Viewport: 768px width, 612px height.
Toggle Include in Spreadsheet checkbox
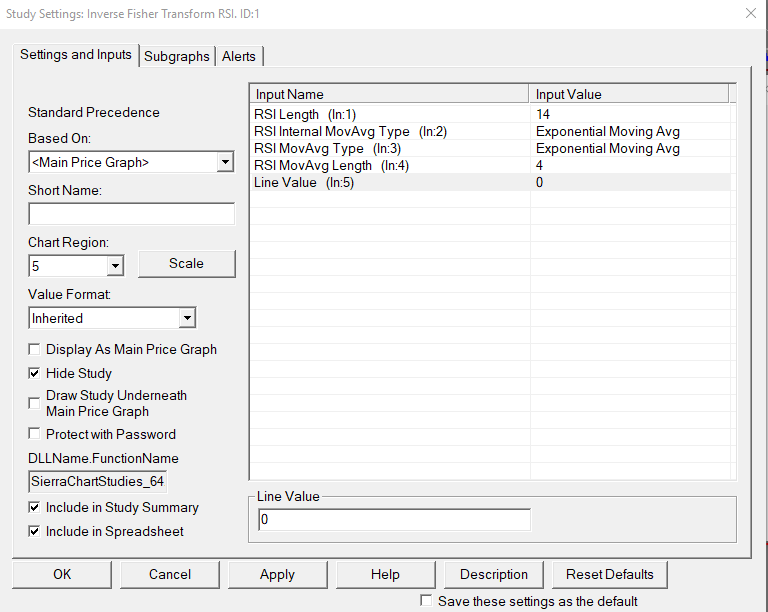35,532
